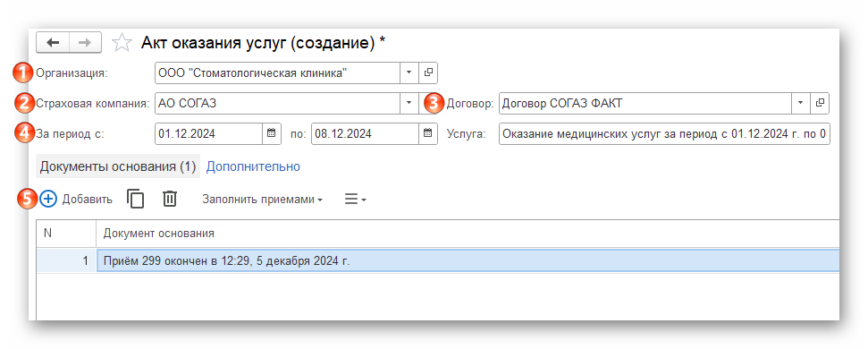
Task: Click the Договор СОГАЗ ФАКТ field
Action: point(645,103)
